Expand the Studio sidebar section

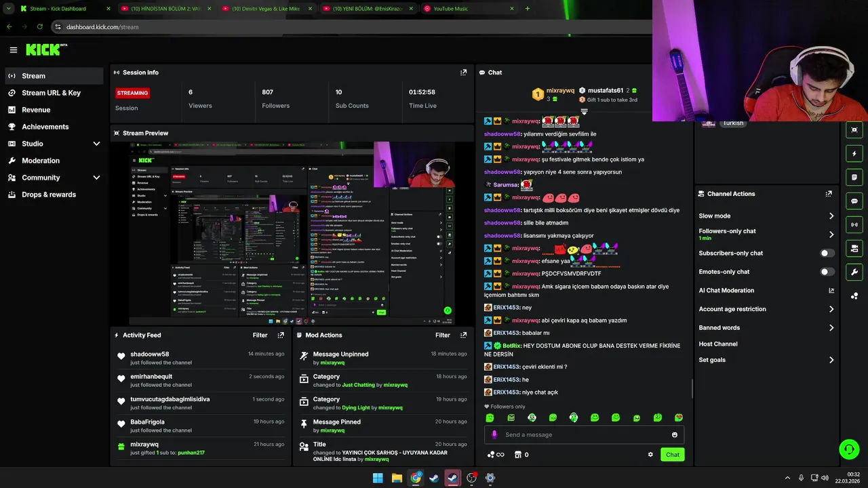click(96, 144)
